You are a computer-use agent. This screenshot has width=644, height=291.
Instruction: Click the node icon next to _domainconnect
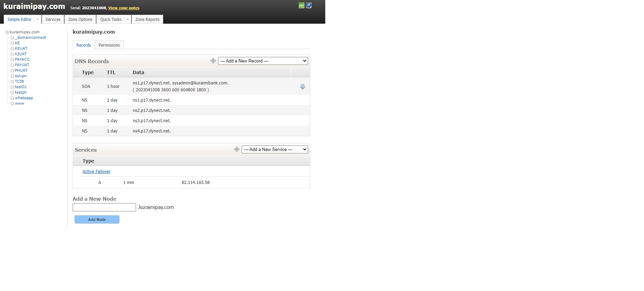pos(12,38)
